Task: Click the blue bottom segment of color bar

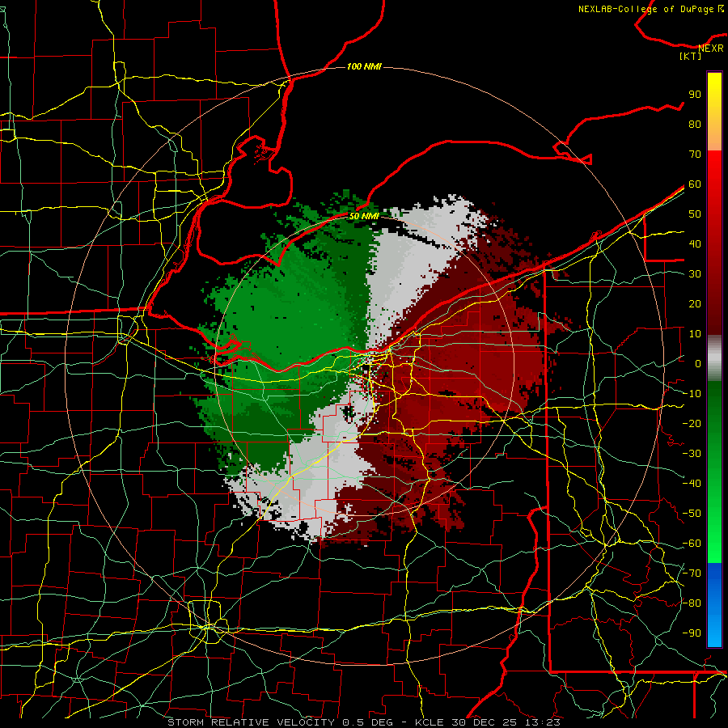Action: click(714, 605)
